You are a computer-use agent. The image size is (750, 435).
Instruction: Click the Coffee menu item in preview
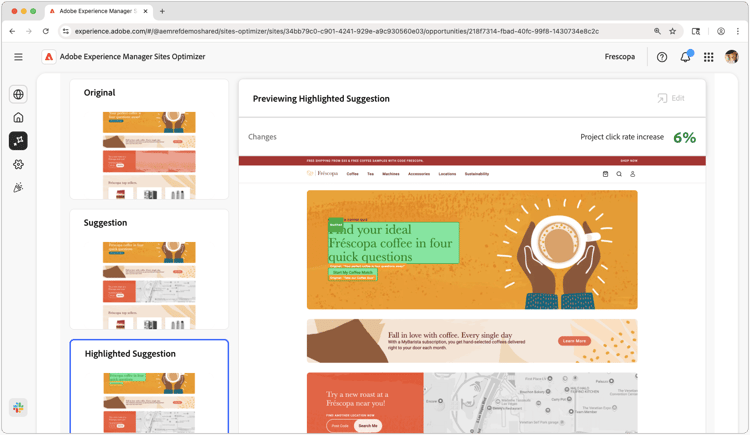pyautogui.click(x=353, y=174)
